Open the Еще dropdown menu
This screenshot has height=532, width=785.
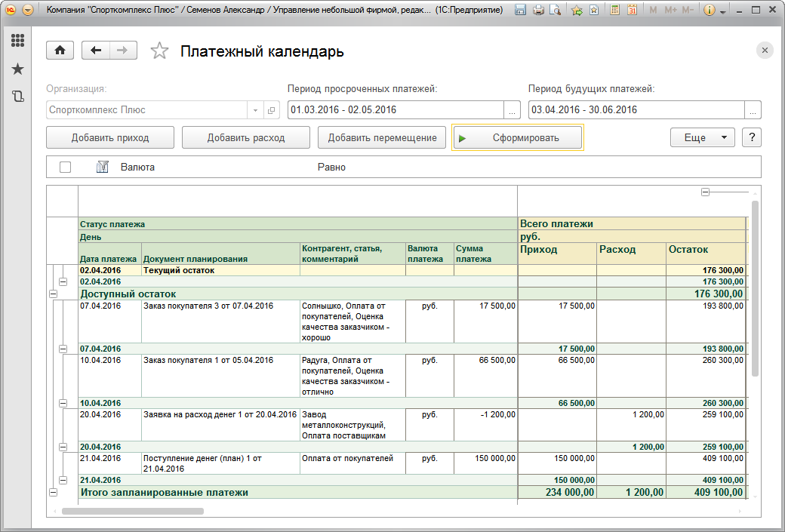702,137
